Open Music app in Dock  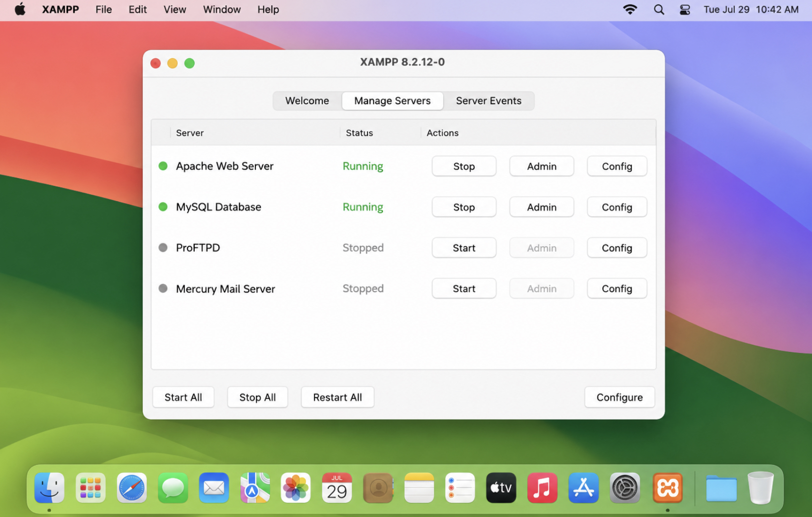(x=542, y=488)
